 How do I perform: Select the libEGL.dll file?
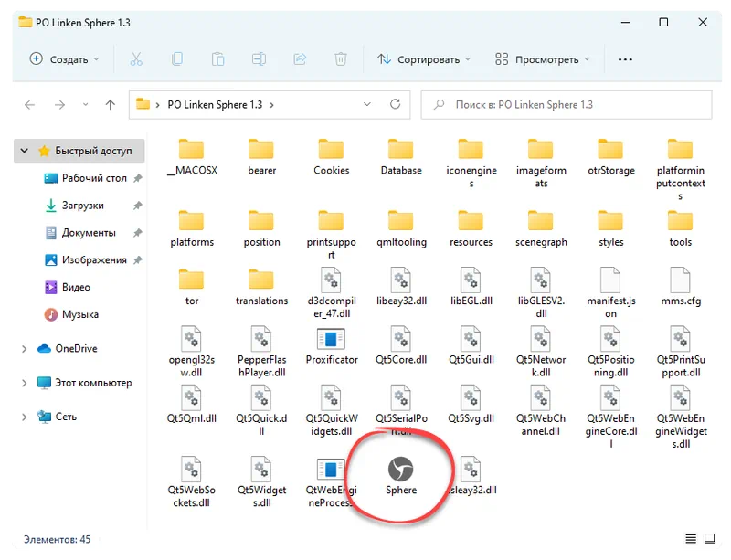pyautogui.click(x=471, y=287)
